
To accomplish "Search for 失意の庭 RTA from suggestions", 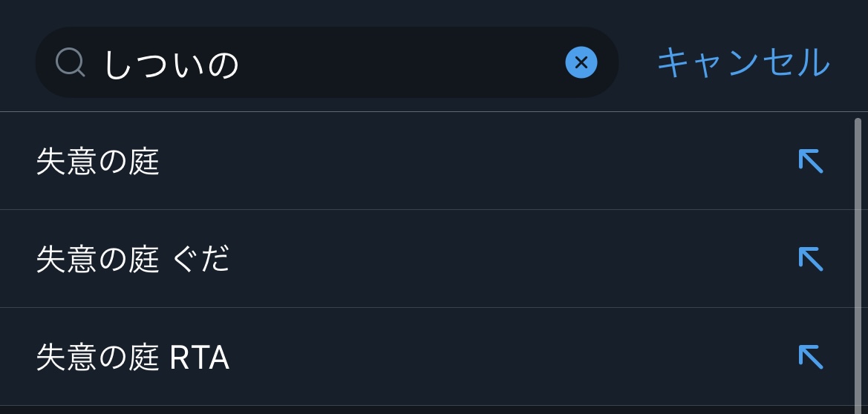I will tap(133, 358).
